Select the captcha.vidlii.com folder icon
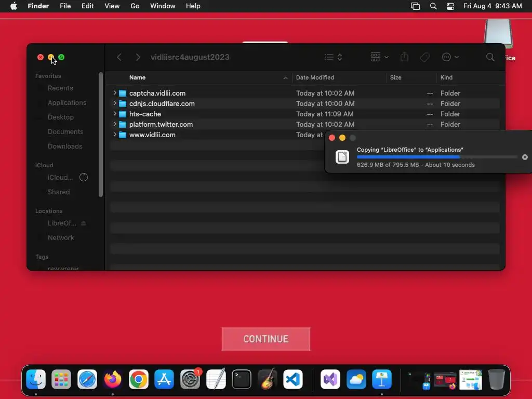 coord(123,93)
